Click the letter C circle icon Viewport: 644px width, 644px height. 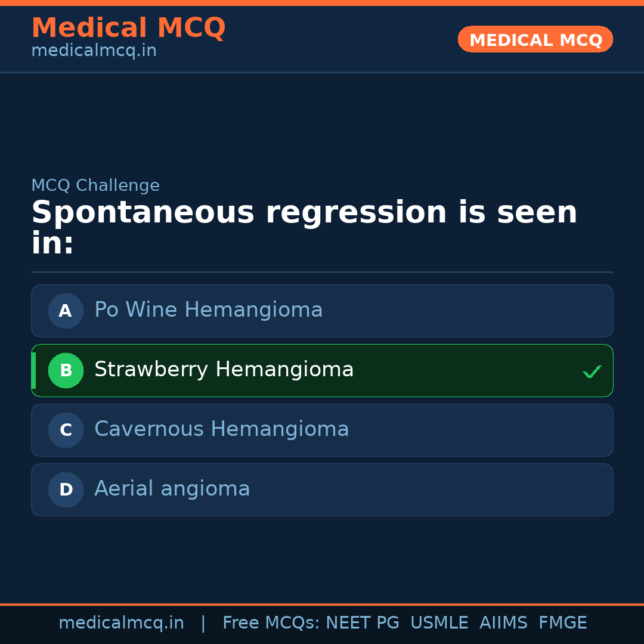[x=66, y=430]
